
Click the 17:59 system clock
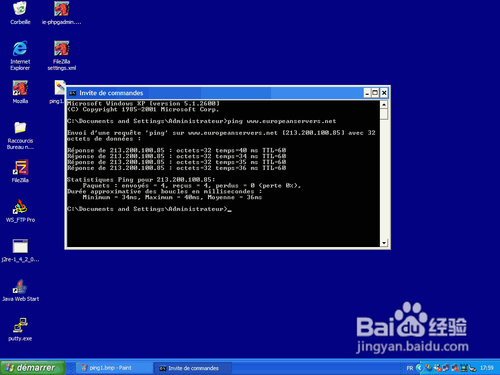pyautogui.click(x=487, y=368)
